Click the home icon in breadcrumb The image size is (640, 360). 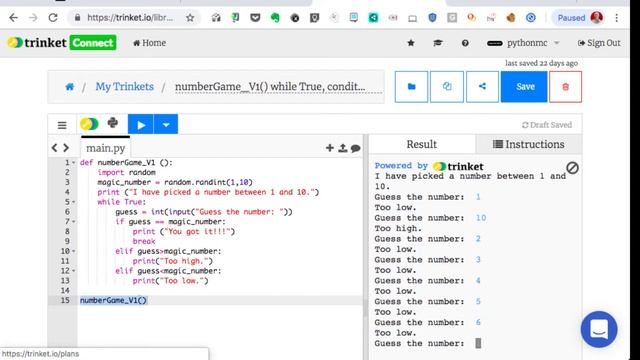[x=70, y=87]
